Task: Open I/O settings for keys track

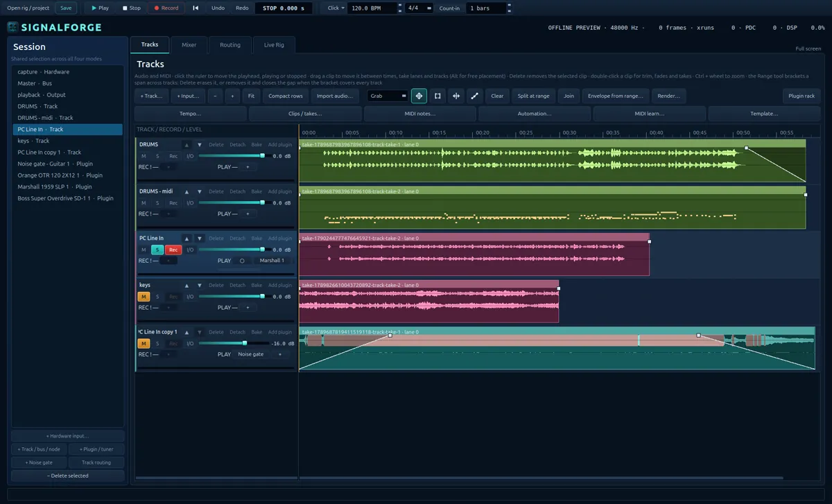Action: click(x=190, y=297)
